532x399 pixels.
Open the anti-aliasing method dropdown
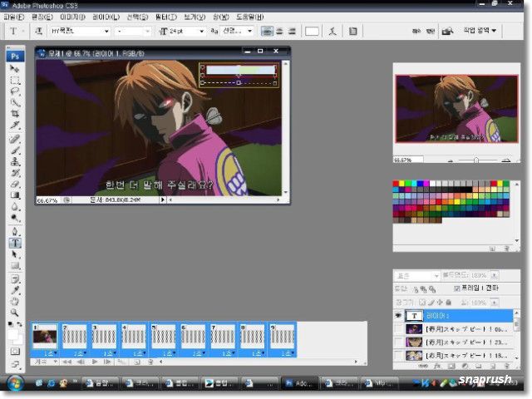pos(250,32)
